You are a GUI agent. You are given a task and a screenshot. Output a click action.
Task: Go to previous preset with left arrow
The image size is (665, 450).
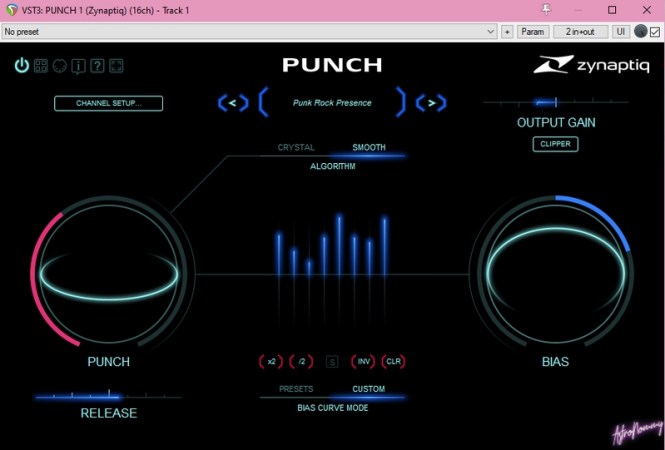pos(233,103)
